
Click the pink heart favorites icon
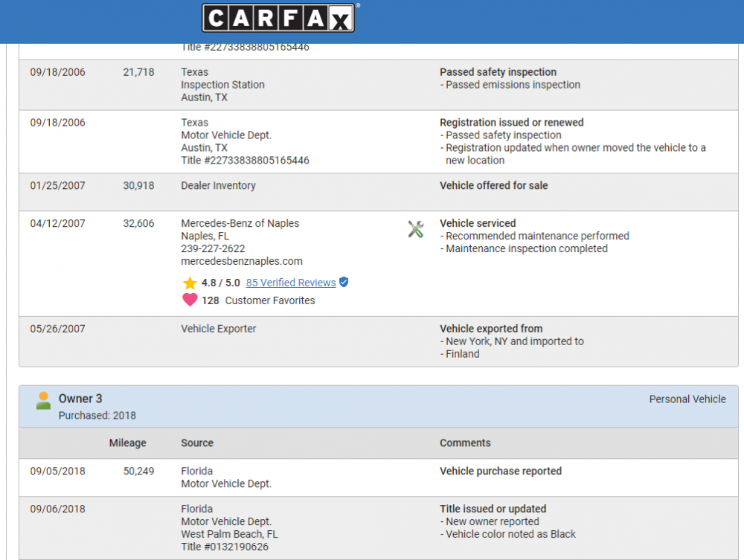click(x=190, y=300)
